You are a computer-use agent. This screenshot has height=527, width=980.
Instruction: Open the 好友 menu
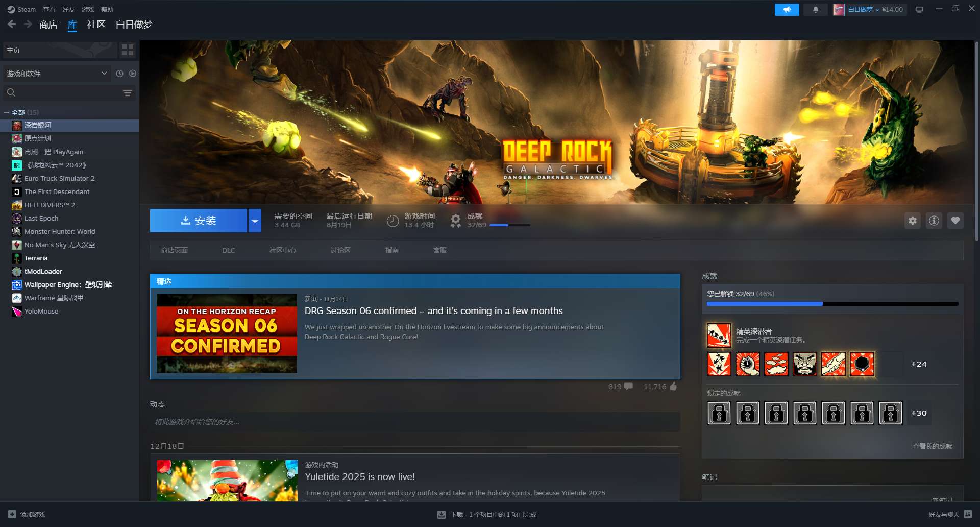tap(68, 10)
